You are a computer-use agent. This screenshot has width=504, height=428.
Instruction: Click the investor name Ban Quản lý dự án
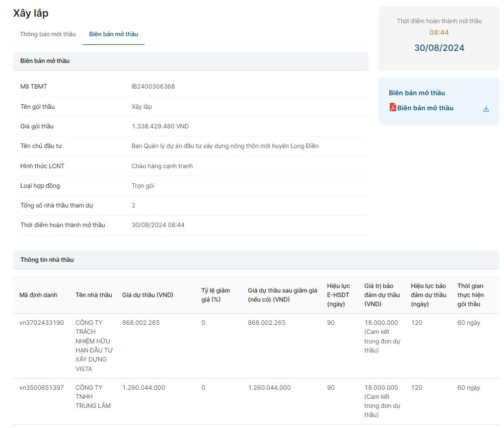coord(225,146)
